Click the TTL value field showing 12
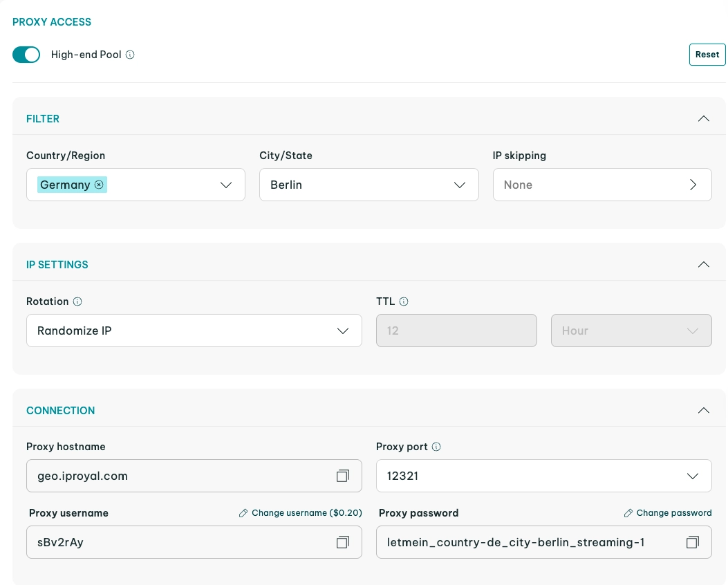The width and height of the screenshot is (728, 585). click(x=456, y=331)
